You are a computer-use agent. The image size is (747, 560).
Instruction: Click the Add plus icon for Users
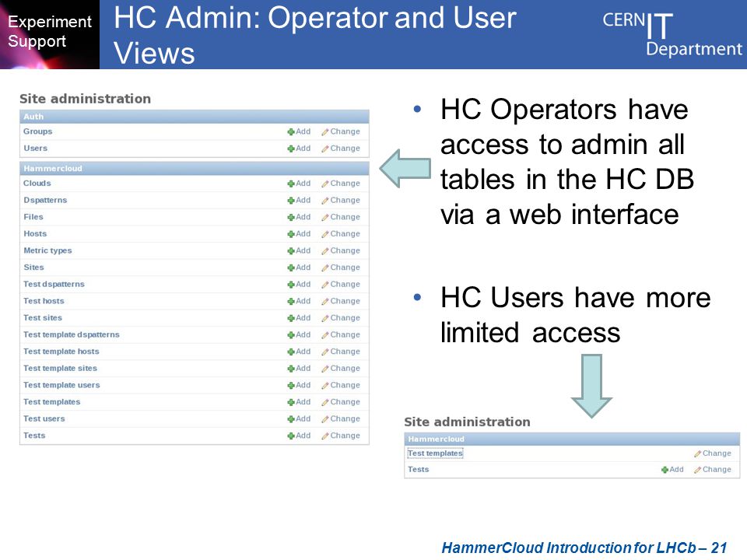tap(290, 149)
